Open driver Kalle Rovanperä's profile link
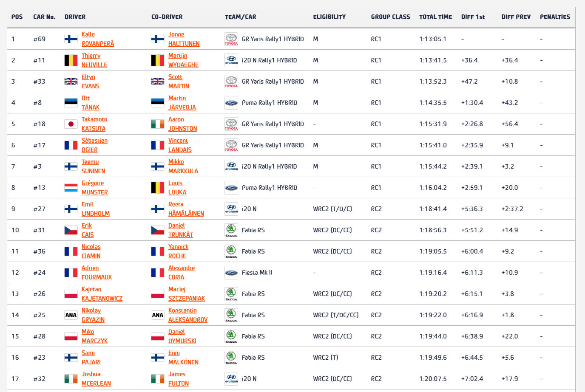The height and width of the screenshot is (392, 585). (x=98, y=39)
